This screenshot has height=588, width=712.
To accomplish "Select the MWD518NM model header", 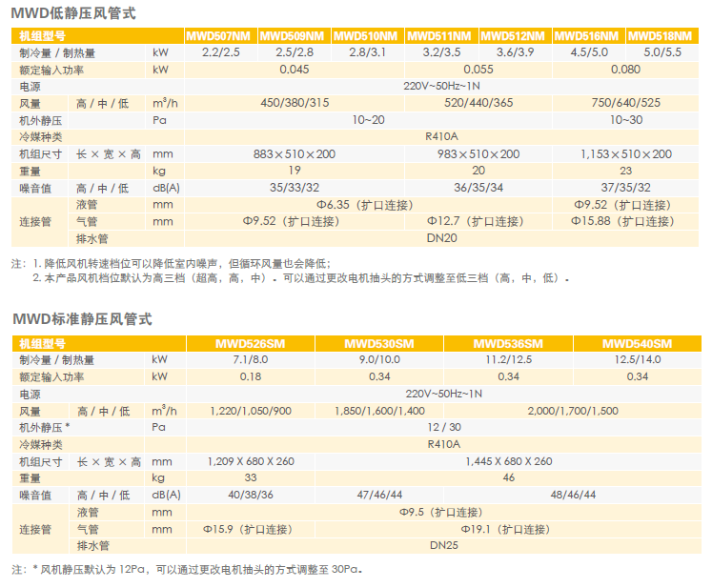I will coord(662,36).
